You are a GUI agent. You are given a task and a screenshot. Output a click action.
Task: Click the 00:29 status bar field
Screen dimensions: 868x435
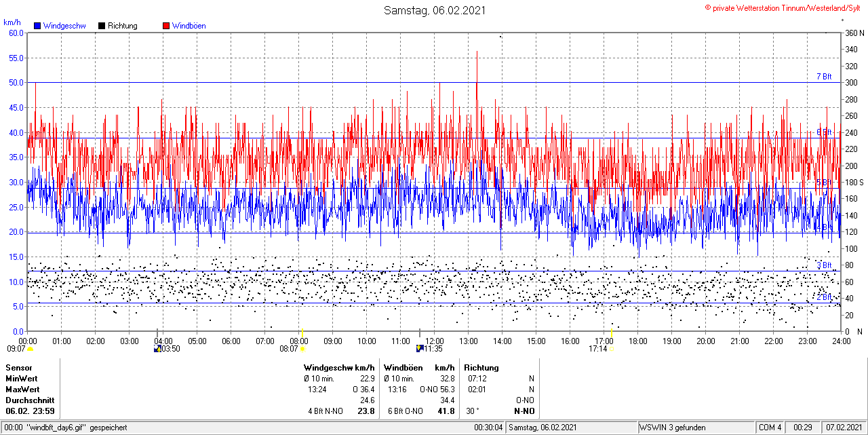coord(804,428)
